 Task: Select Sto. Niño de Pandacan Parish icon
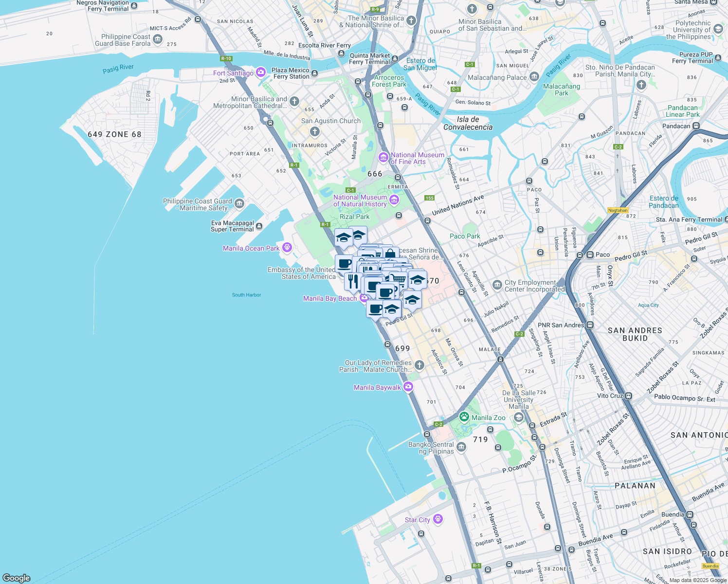pyautogui.click(x=641, y=85)
